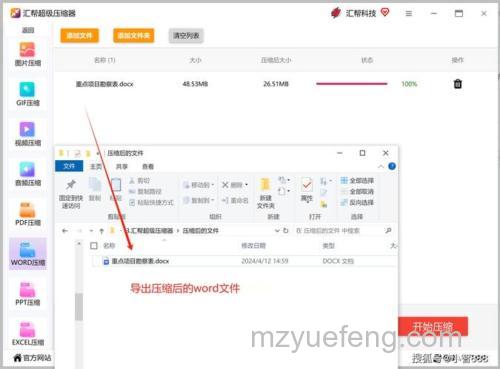Open Explorer help with blue question icon
The width and height of the screenshot is (500, 369).
click(x=392, y=166)
